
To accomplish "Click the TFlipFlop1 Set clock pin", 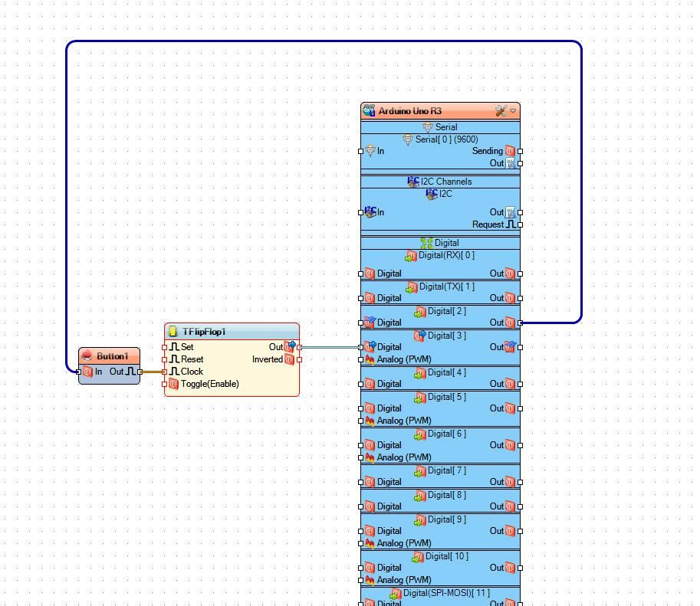I will (x=174, y=347).
